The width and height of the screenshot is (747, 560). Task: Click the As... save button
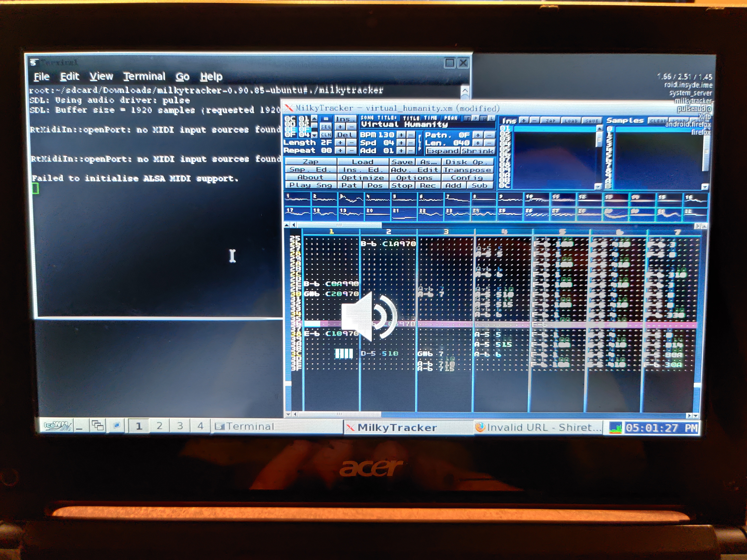click(429, 162)
